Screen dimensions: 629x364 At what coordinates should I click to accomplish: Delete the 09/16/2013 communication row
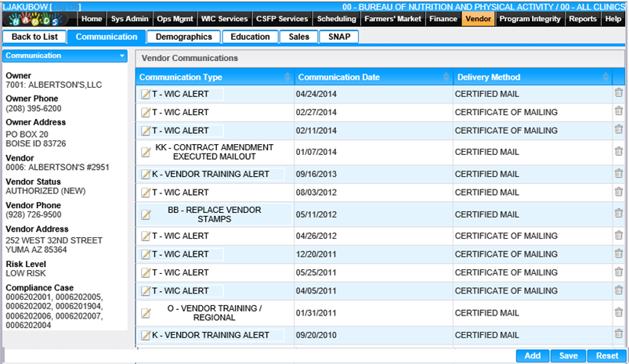(619, 173)
